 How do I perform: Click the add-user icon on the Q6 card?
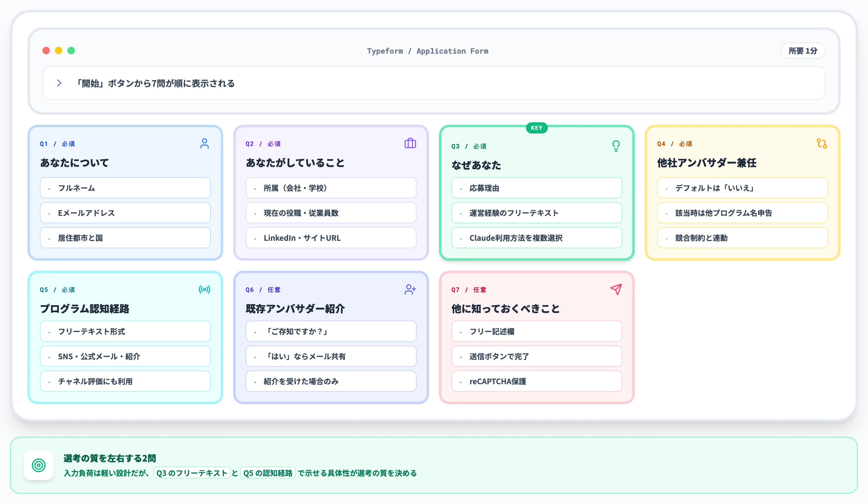coord(410,289)
